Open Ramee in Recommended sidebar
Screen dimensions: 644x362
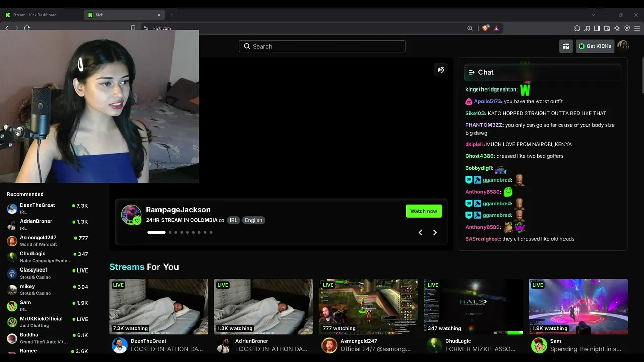coord(48,351)
